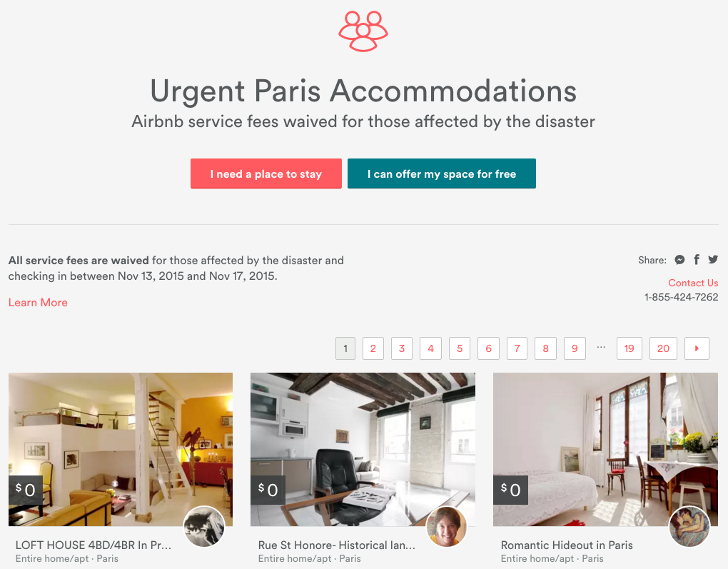The width and height of the screenshot is (728, 569).
Task: Open Rue St Honore listing photo
Action: [363, 449]
